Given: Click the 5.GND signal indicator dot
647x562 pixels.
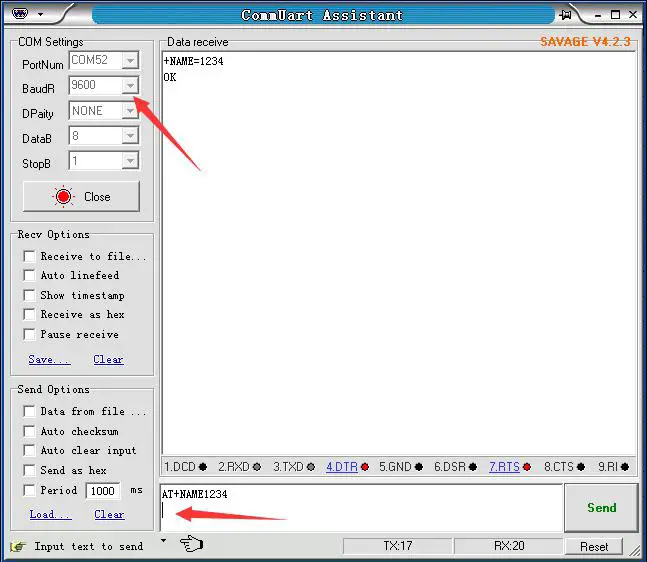Looking at the screenshot, I should pyautogui.click(x=419, y=467).
